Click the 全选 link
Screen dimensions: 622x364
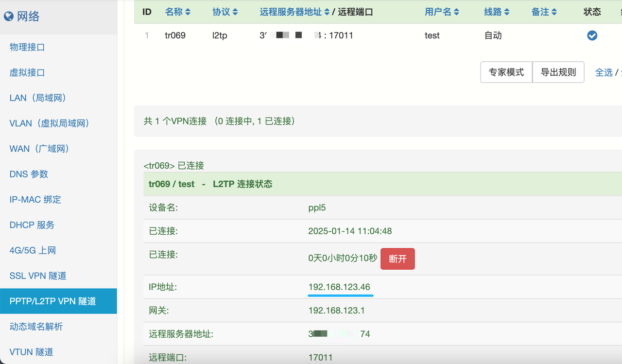coord(604,72)
